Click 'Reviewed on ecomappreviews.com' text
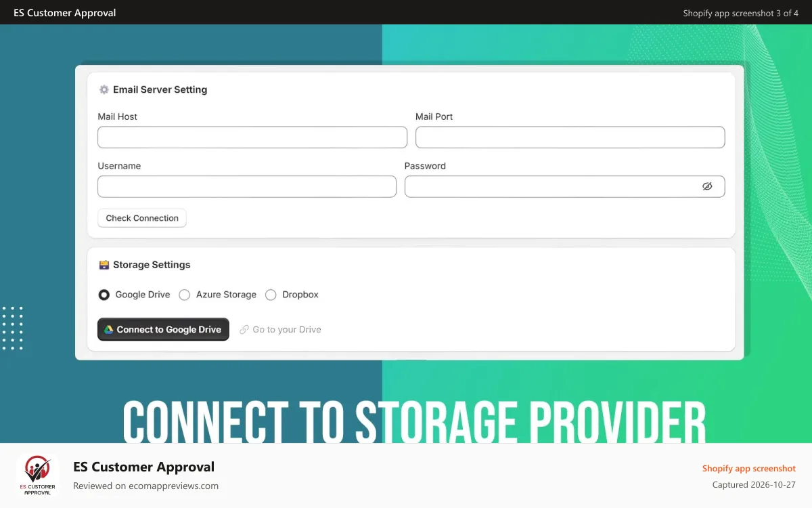This screenshot has width=812, height=508. coord(145,486)
